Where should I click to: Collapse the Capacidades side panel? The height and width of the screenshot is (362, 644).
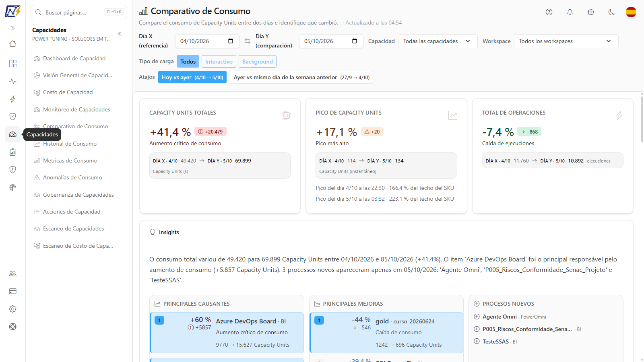pyautogui.click(x=120, y=34)
